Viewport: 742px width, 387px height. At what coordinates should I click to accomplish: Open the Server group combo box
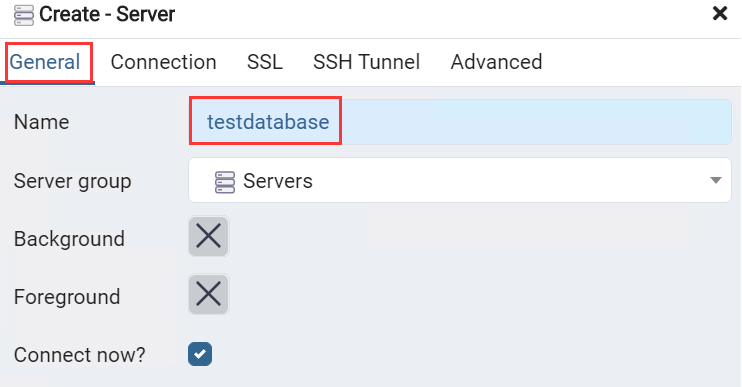click(x=460, y=180)
